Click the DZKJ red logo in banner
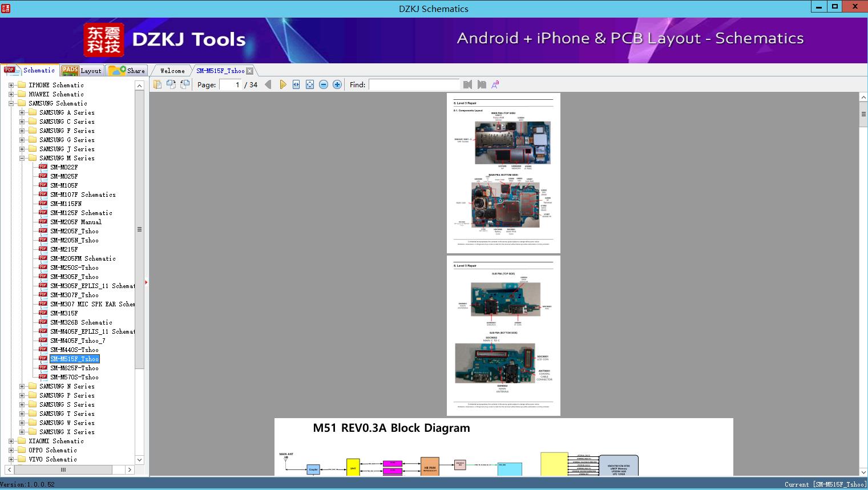868x490 pixels. pos(104,40)
